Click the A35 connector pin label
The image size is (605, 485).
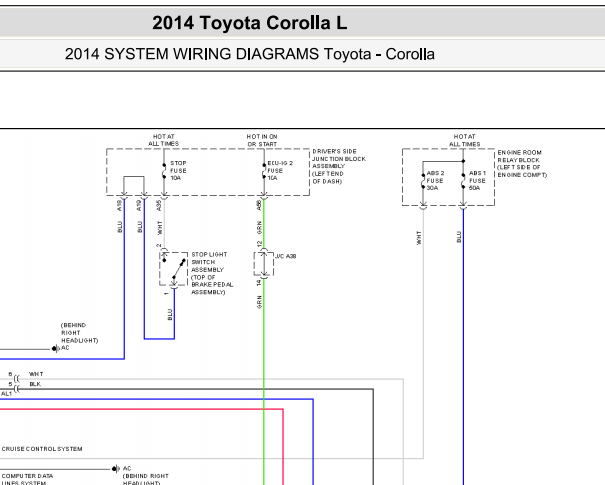click(x=159, y=206)
